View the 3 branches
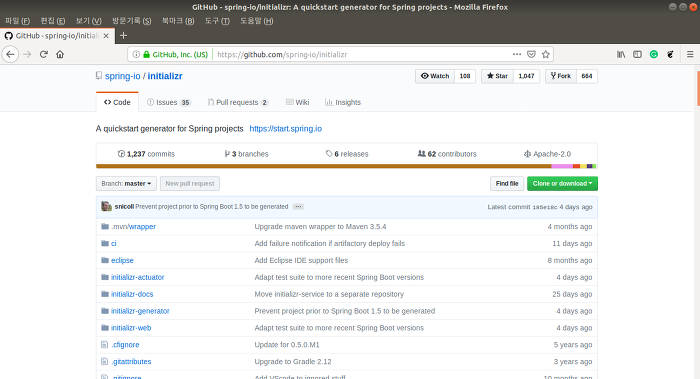 click(x=246, y=154)
